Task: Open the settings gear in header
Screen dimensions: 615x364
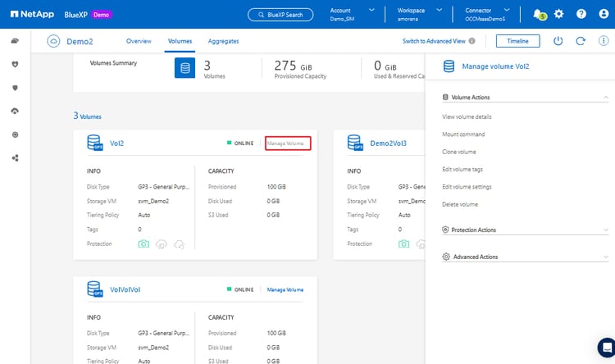Action: click(559, 14)
